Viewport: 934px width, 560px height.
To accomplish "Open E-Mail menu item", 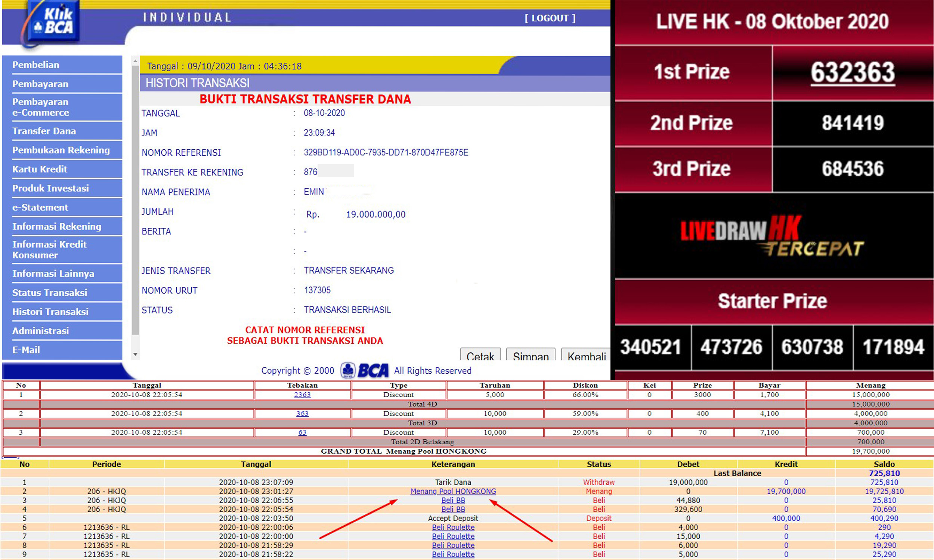I will point(62,350).
